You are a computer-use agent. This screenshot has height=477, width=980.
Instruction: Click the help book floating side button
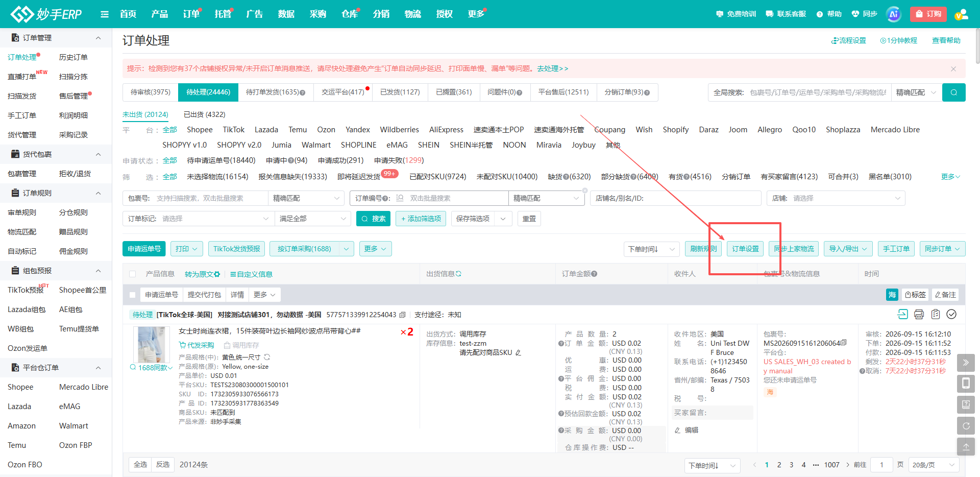[x=966, y=404]
